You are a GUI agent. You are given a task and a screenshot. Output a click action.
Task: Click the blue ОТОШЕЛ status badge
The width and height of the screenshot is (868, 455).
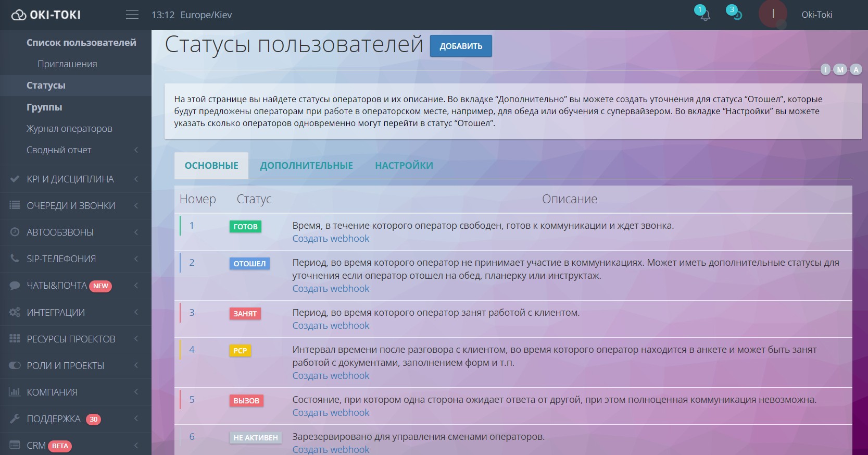(249, 264)
